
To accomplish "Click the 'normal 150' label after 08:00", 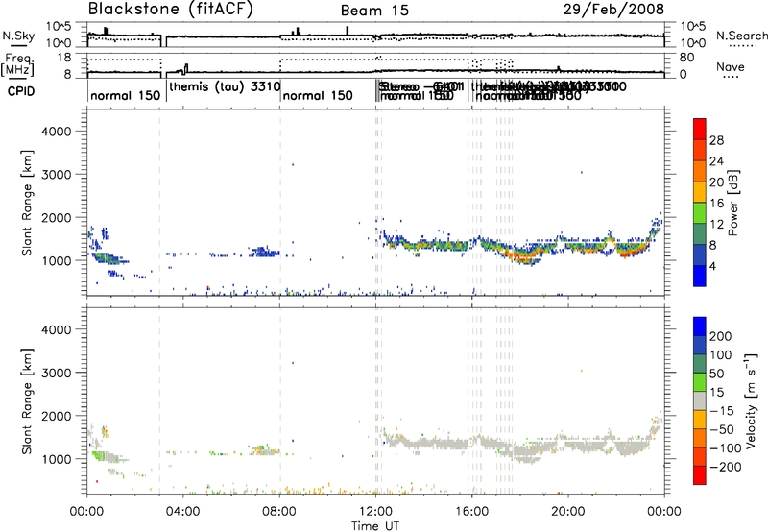I will [x=318, y=95].
